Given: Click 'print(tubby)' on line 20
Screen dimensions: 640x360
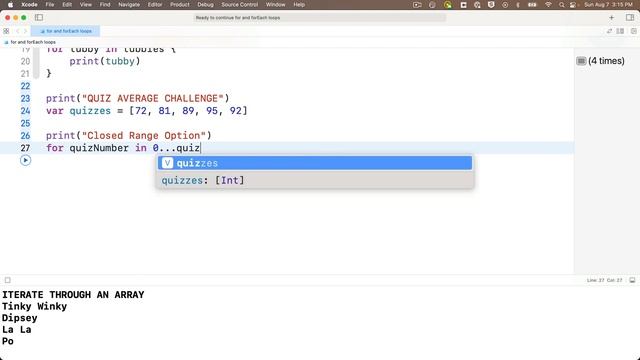Looking at the screenshot, I should (x=105, y=61).
